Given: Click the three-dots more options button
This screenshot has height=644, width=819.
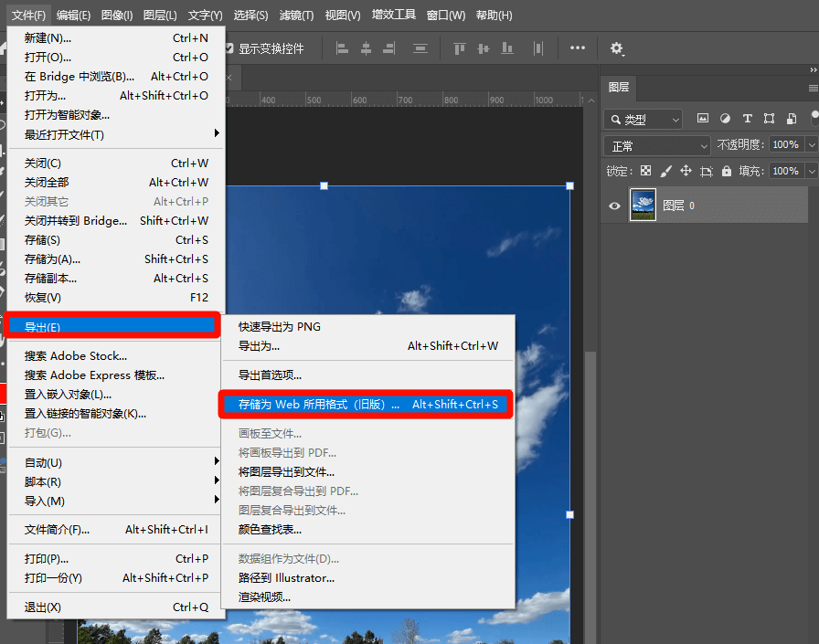Looking at the screenshot, I should 578,48.
